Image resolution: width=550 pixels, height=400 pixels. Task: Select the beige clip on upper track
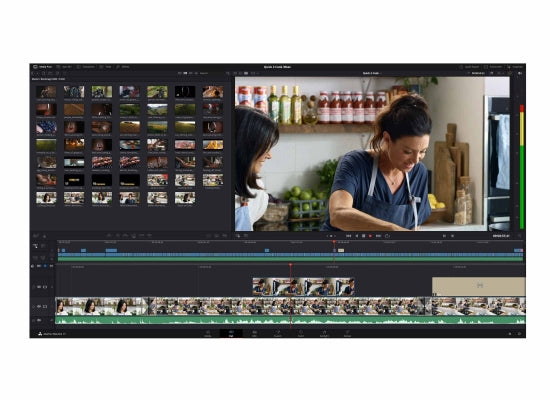coord(478,287)
